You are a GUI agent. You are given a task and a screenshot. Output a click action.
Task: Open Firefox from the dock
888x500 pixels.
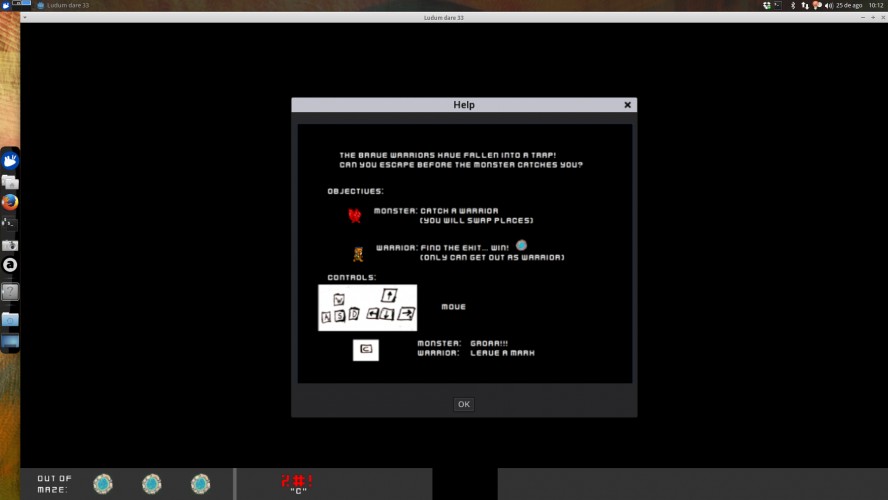click(x=10, y=202)
